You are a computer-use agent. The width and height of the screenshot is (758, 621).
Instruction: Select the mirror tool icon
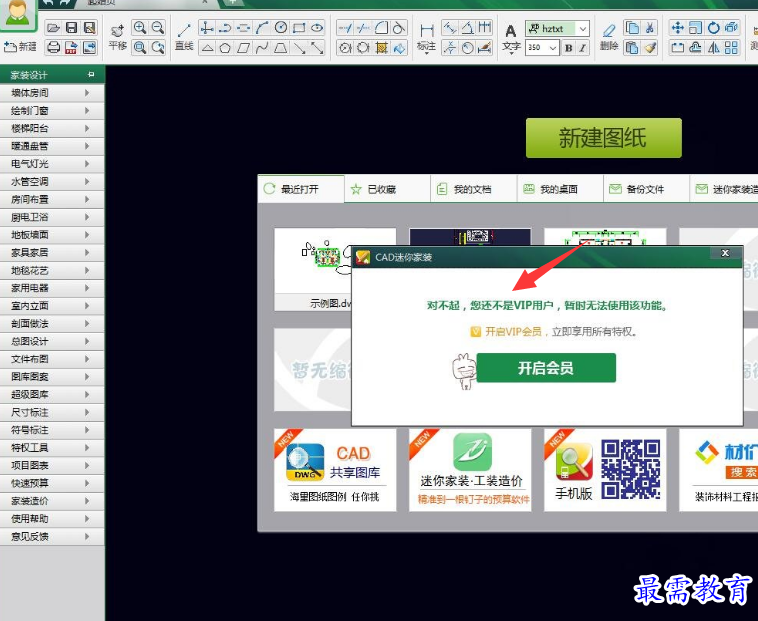tap(714, 47)
